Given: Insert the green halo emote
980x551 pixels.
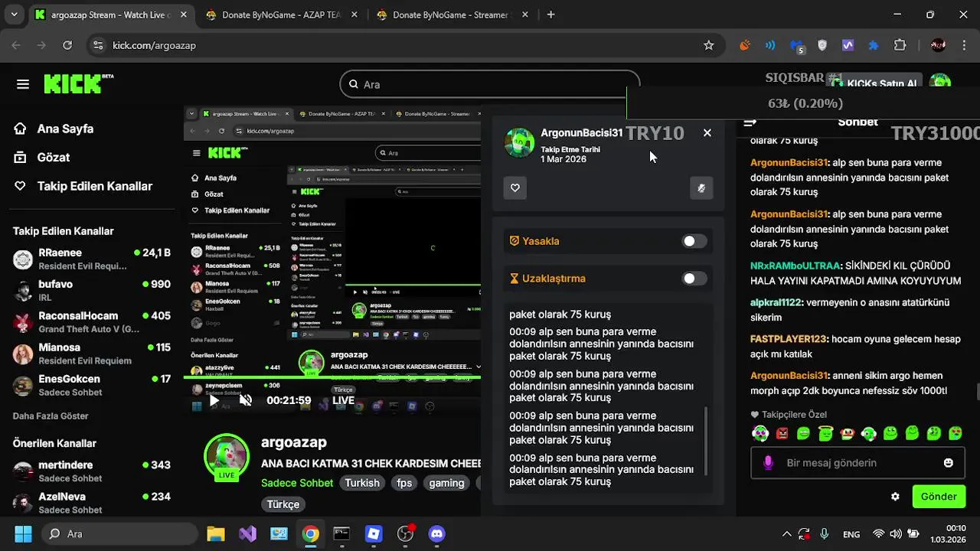Looking at the screenshot, I should pyautogui.click(x=825, y=434).
